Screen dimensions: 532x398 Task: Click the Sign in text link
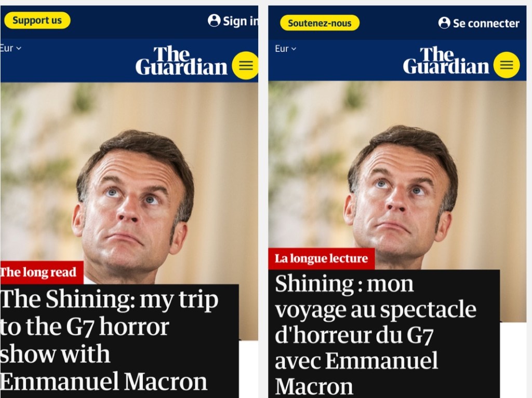click(x=240, y=21)
